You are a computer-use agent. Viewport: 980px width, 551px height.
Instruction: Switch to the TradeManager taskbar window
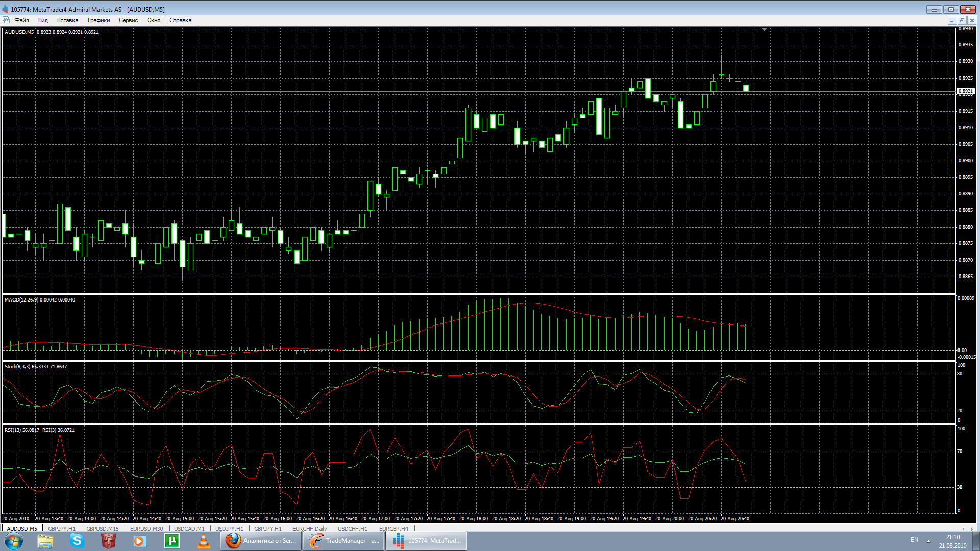tap(344, 541)
